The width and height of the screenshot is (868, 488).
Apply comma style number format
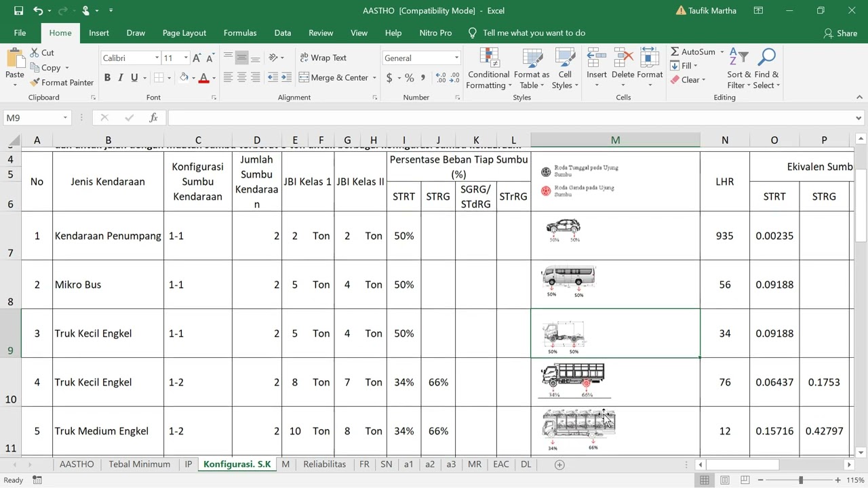click(423, 77)
